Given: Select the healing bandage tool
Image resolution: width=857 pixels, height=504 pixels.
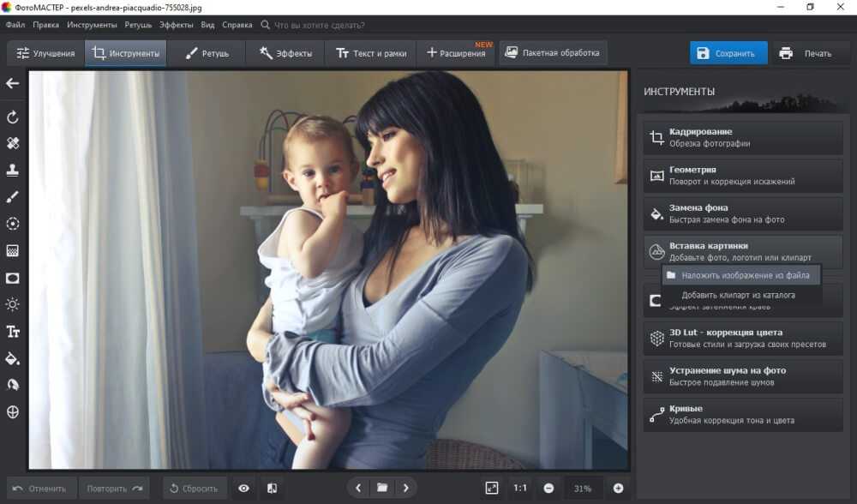Looking at the screenshot, I should point(13,143).
